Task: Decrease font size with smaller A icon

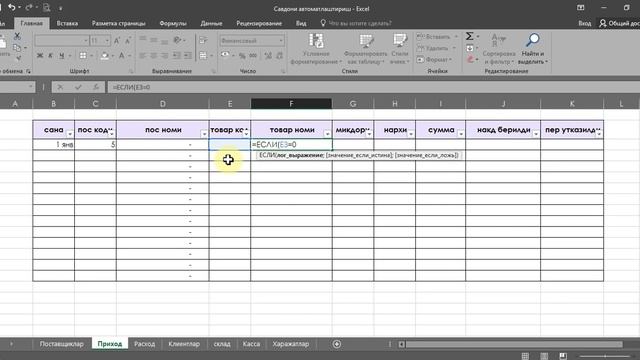Action: pos(128,40)
